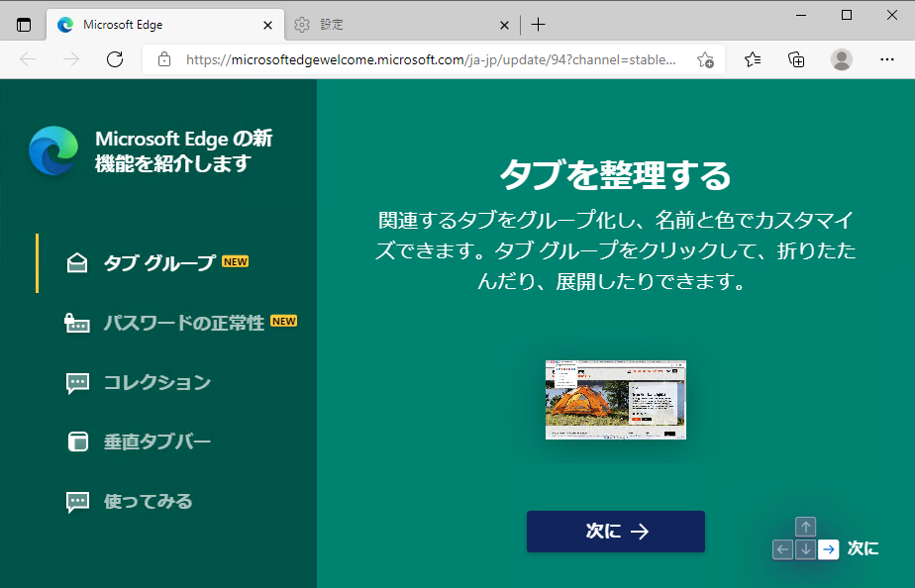Refresh the page
This screenshot has width=915, height=588.
coord(115,59)
